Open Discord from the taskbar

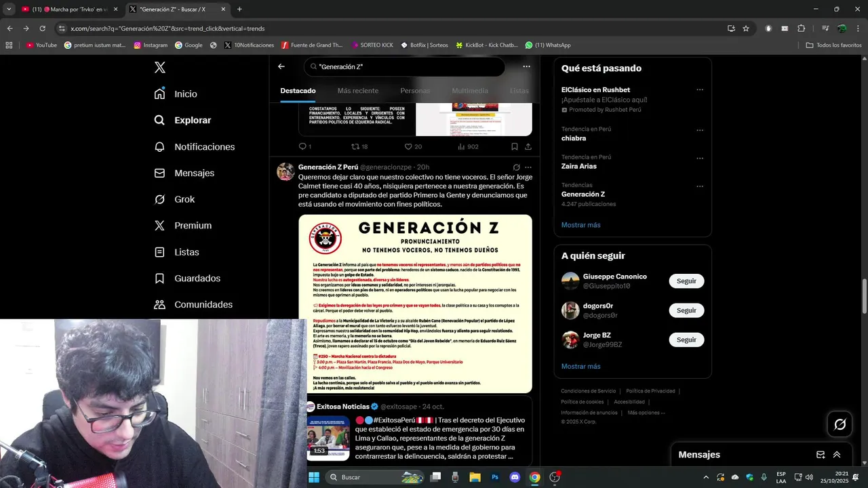point(515,477)
